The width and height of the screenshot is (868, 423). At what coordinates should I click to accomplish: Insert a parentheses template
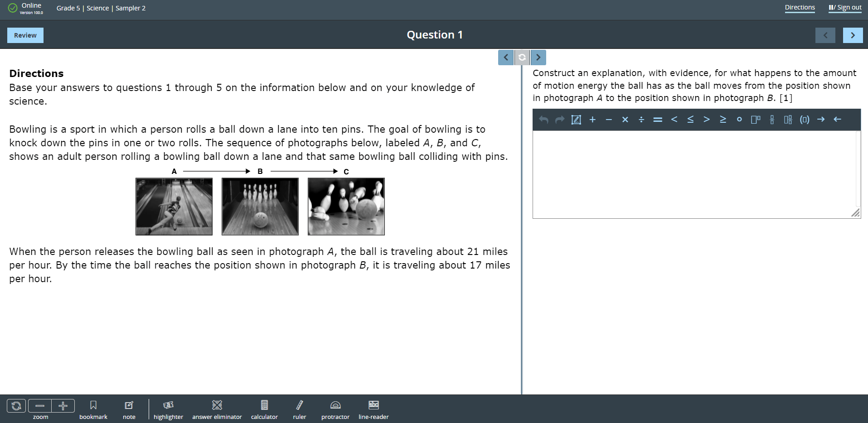805,120
